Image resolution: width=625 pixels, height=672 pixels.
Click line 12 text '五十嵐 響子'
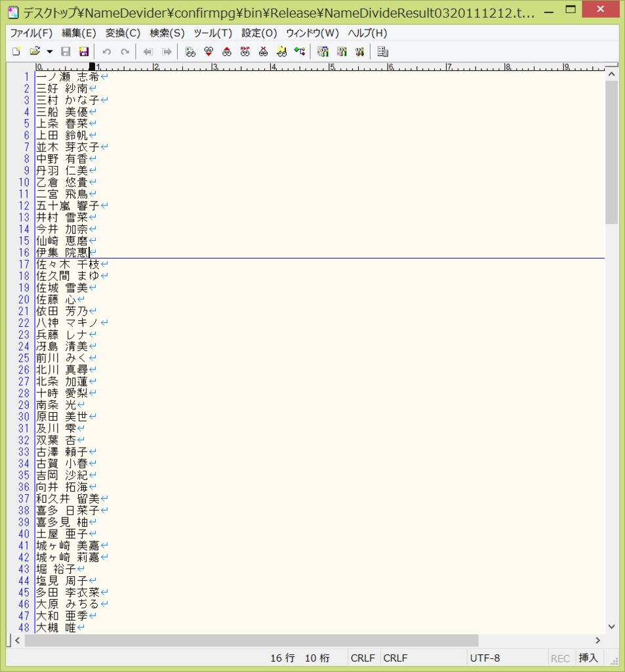68,205
